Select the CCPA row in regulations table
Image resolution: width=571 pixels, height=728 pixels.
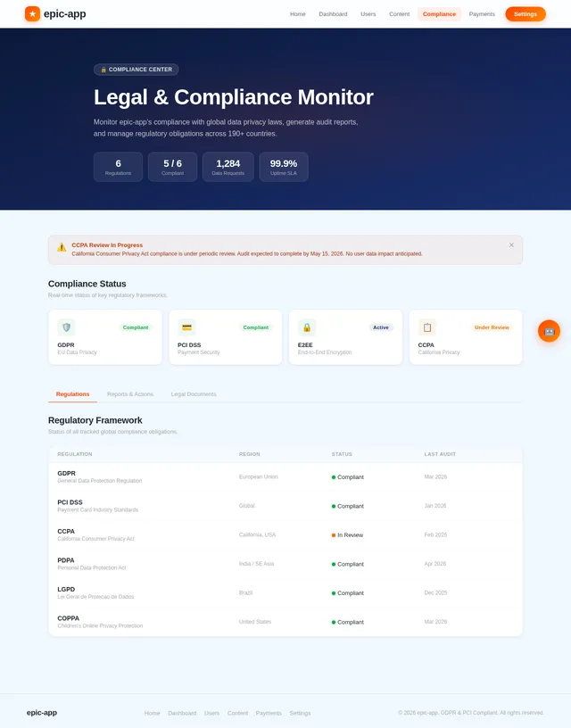tap(285, 535)
